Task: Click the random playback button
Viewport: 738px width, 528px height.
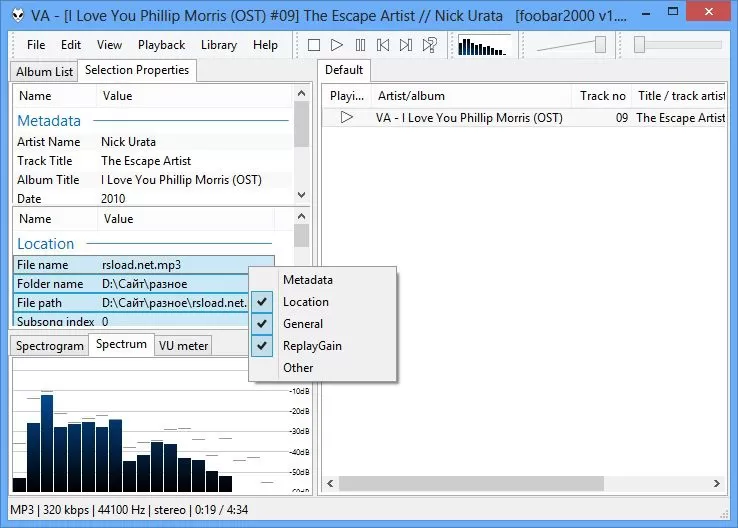Action: [430, 45]
